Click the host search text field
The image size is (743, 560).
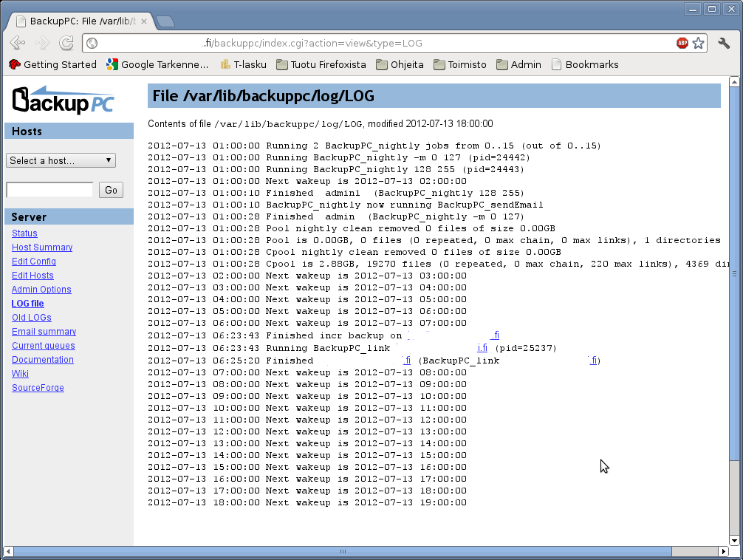(49, 190)
